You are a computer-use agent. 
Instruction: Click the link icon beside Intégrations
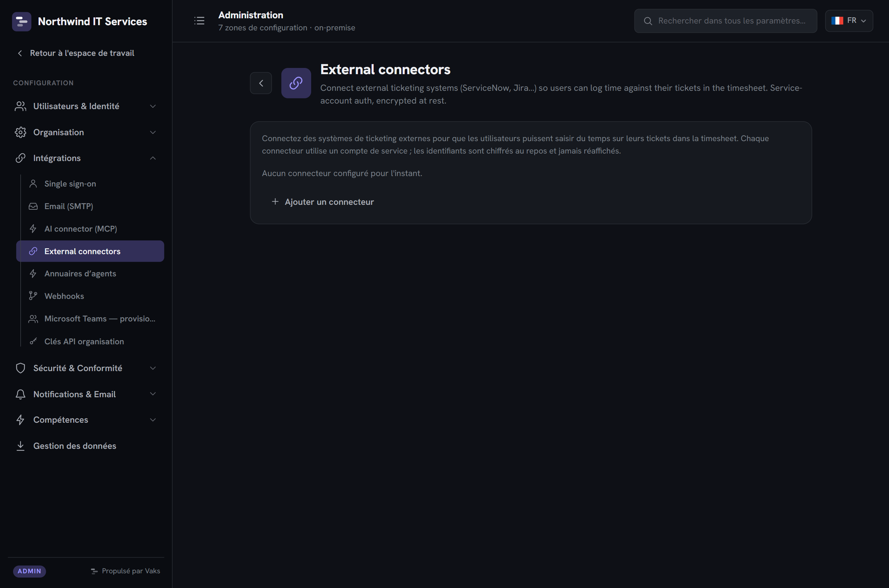20,158
